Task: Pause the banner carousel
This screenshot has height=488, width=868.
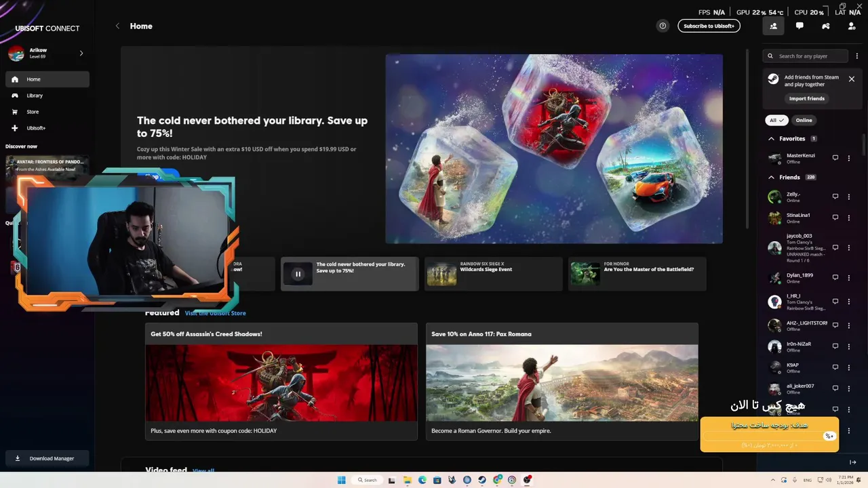Action: pyautogui.click(x=298, y=274)
